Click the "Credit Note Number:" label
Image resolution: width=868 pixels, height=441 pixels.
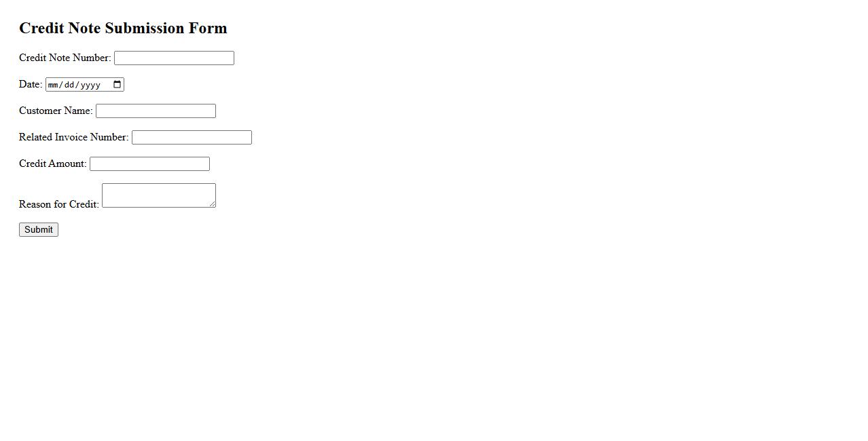65,58
